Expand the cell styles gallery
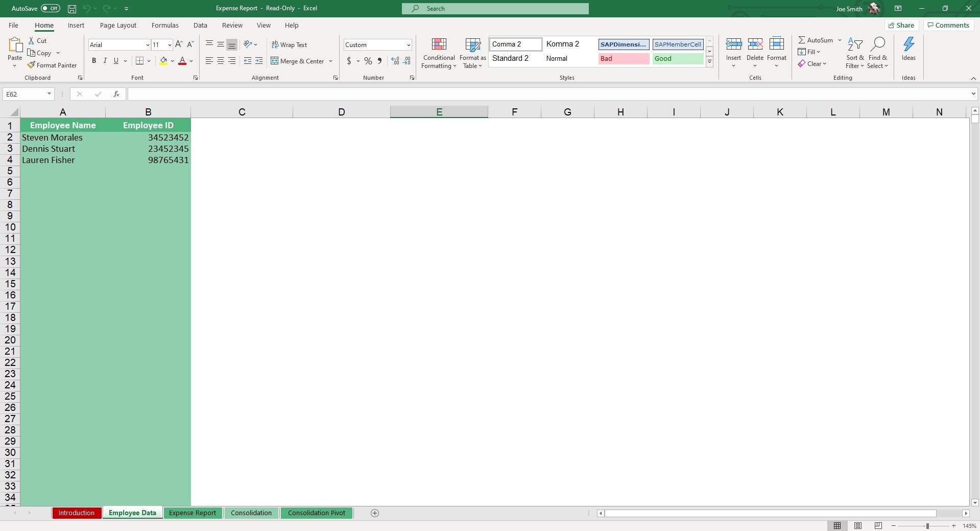Image resolution: width=980 pixels, height=531 pixels. (709, 62)
